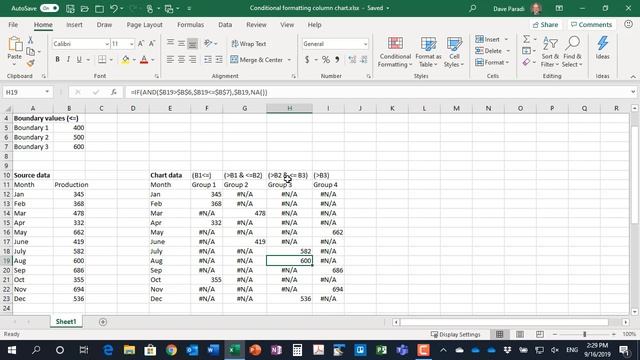The width and height of the screenshot is (640, 360).
Task: Toggle Bold formatting
Action: (x=58, y=60)
